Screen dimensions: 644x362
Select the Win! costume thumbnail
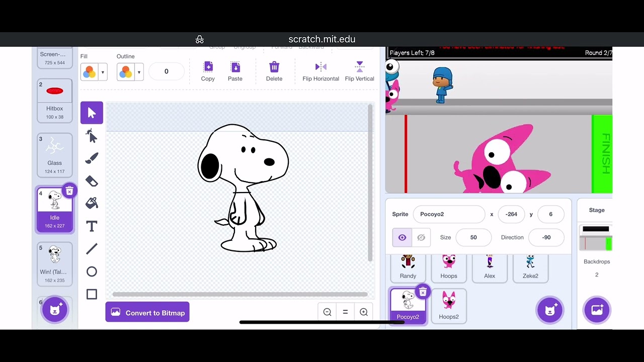coord(54,263)
